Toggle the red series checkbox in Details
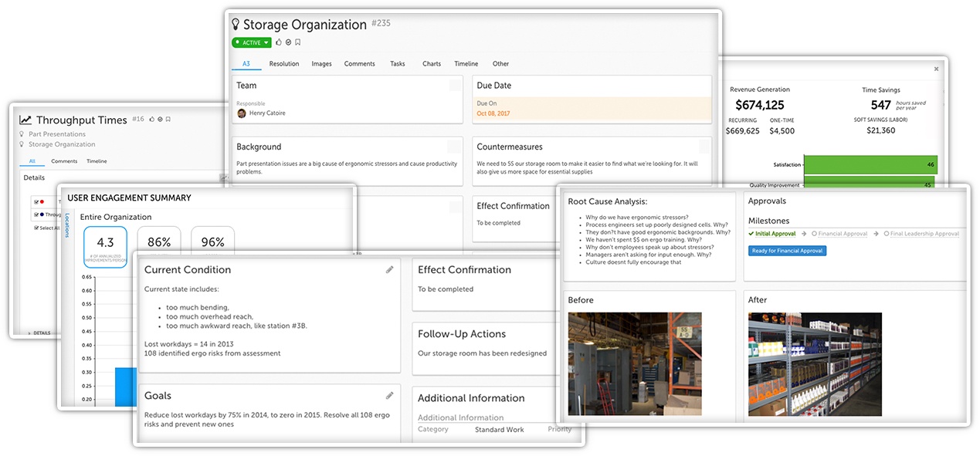Image resolution: width=980 pixels, height=456 pixels. 35,201
